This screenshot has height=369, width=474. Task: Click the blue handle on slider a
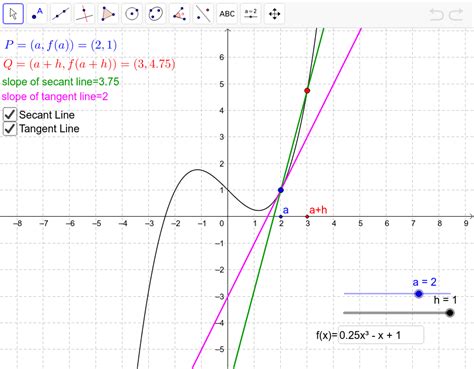(419, 294)
